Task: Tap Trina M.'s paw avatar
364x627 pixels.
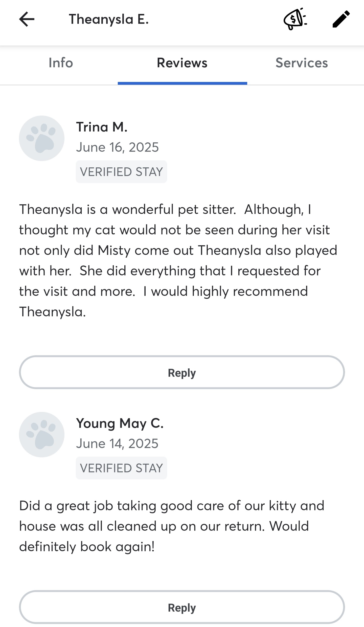Action: 42,138
